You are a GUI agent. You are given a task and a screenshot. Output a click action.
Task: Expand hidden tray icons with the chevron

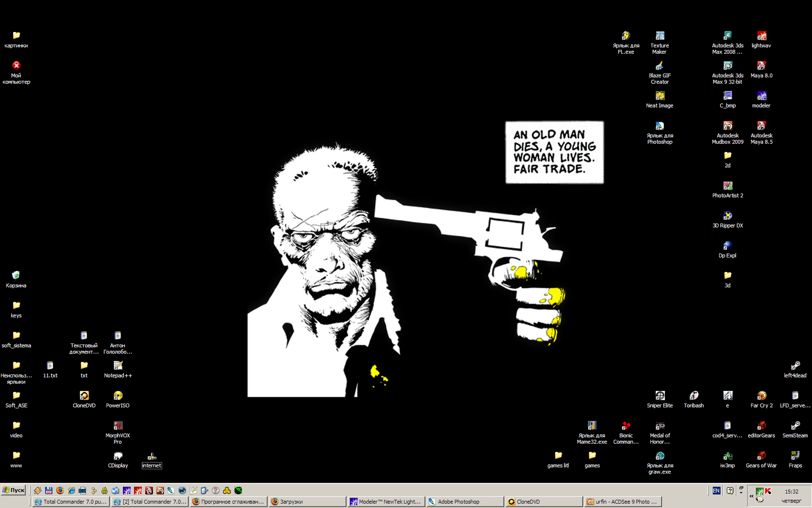coord(751,496)
